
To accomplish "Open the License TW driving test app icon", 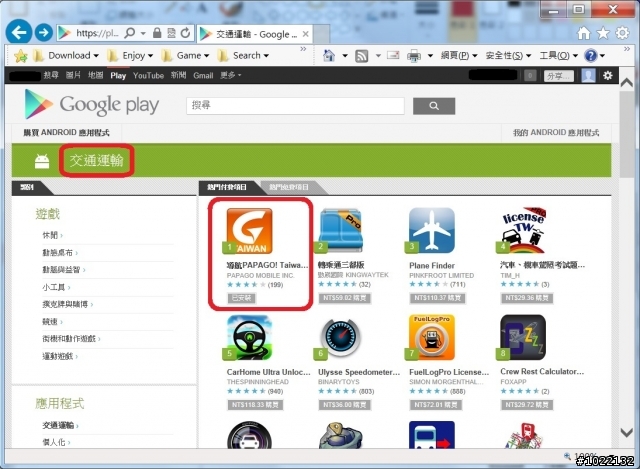I will click(x=523, y=231).
